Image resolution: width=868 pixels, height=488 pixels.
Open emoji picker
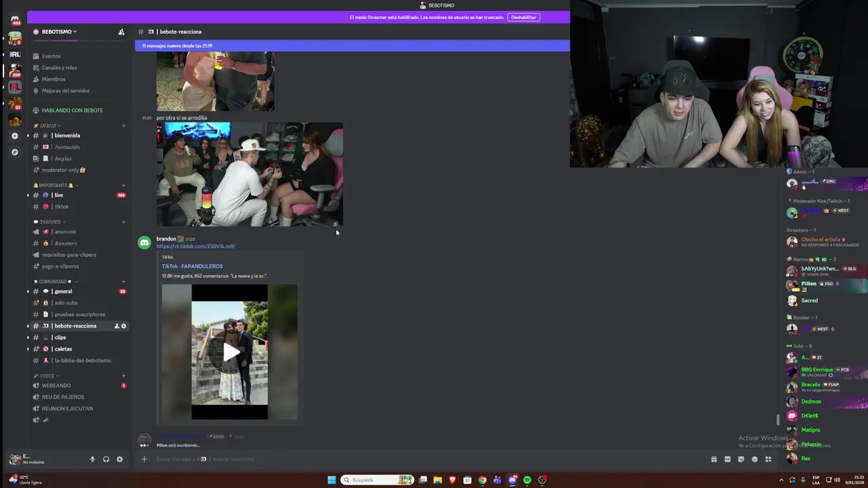click(754, 459)
